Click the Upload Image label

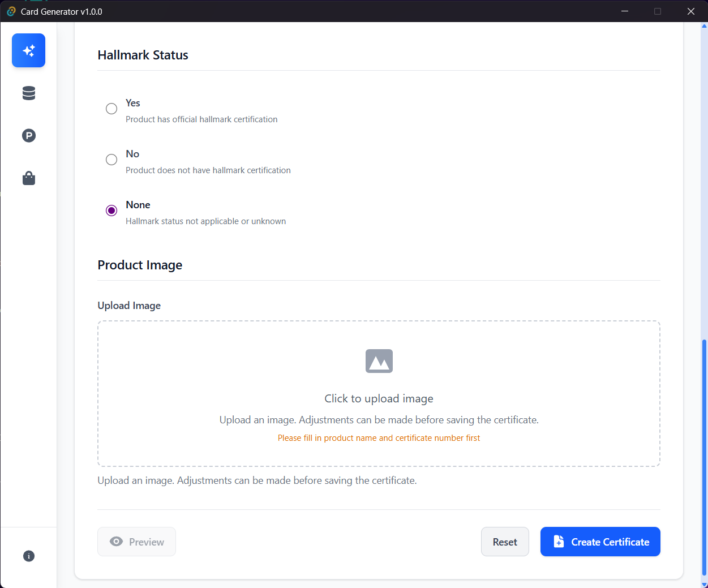pyautogui.click(x=129, y=305)
